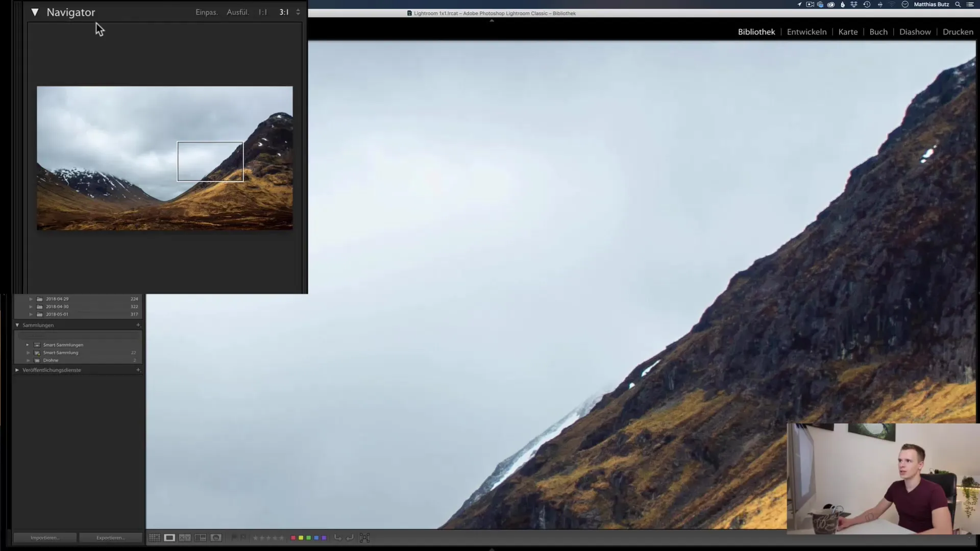Select loupe view icon in the toolbar
Screen dimensions: 980x551
tap(169, 538)
